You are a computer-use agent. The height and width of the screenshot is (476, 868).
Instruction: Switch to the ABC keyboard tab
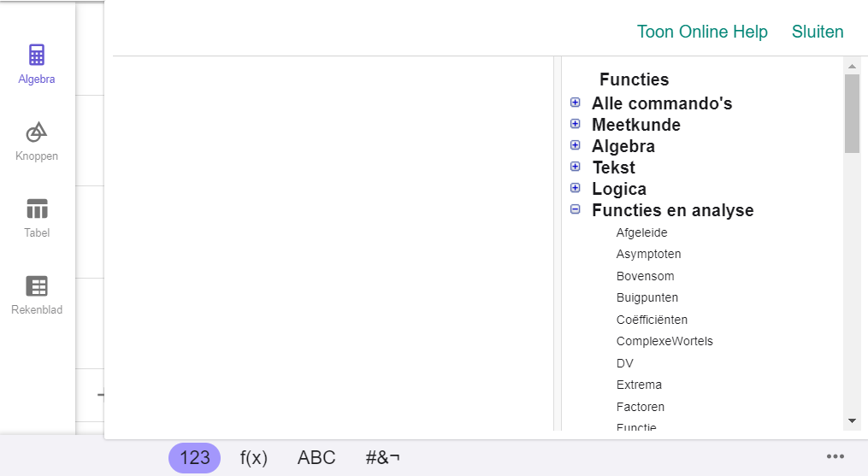[316, 457]
